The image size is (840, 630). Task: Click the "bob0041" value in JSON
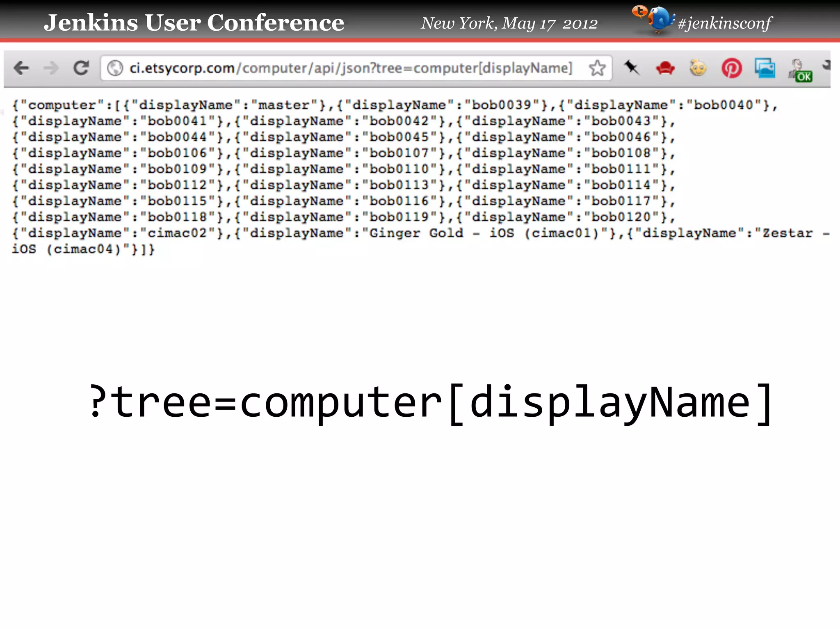coord(181,121)
